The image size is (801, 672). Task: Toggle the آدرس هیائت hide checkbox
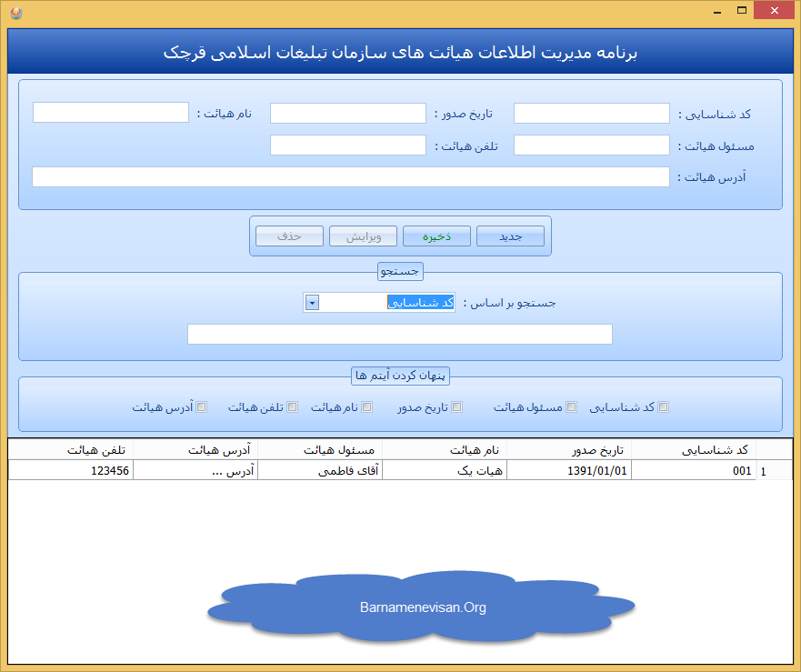point(202,406)
